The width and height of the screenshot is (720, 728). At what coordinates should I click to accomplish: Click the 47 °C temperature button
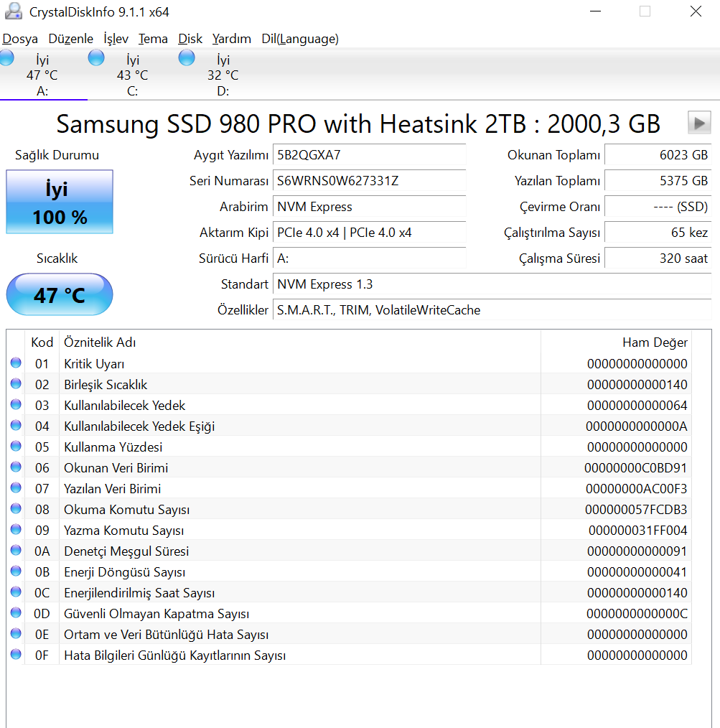point(60,294)
